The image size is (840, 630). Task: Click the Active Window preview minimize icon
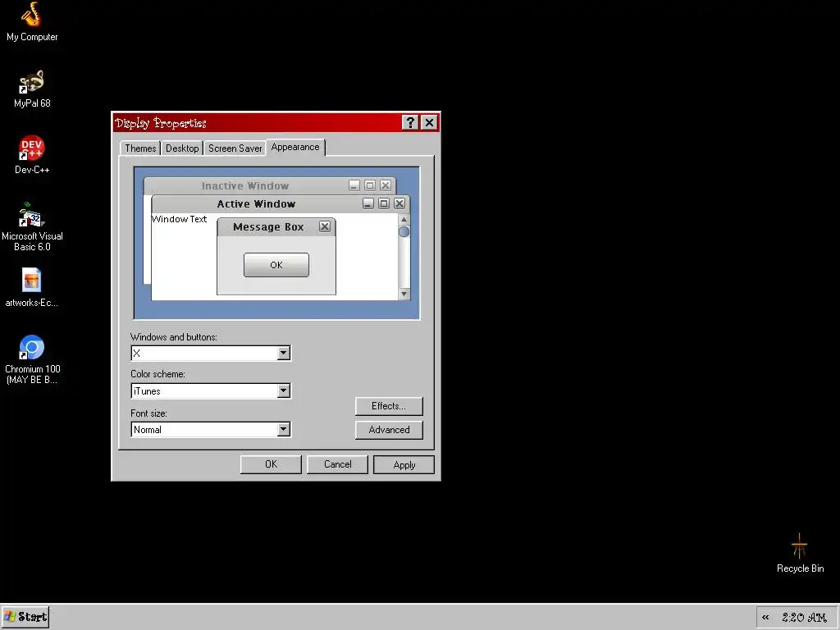point(368,203)
